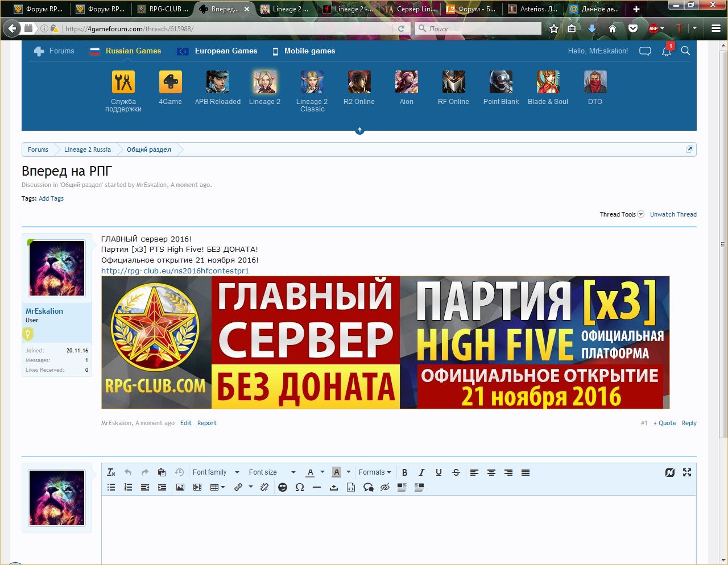The image size is (728, 565).
Task: Click into the reply message text area
Action: coord(398,529)
